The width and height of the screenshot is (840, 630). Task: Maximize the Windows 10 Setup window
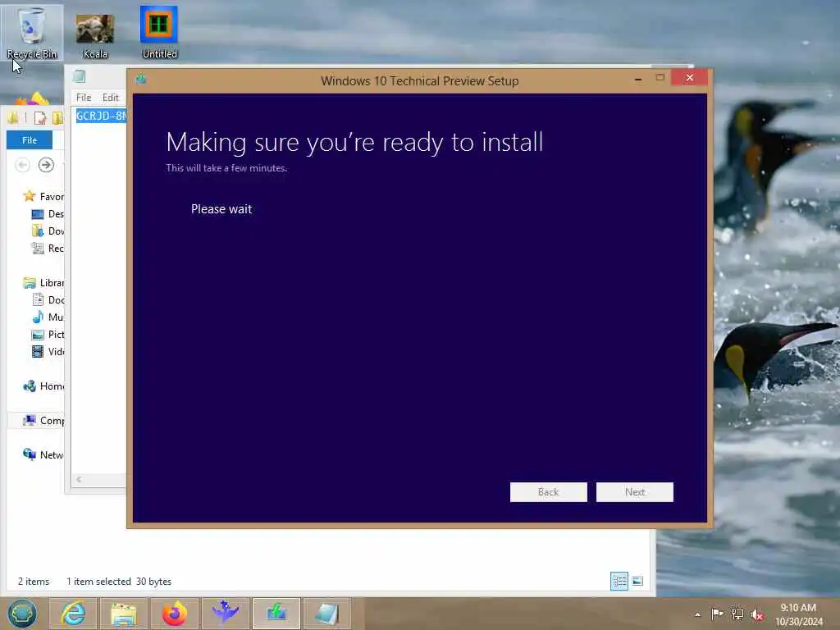[660, 78]
